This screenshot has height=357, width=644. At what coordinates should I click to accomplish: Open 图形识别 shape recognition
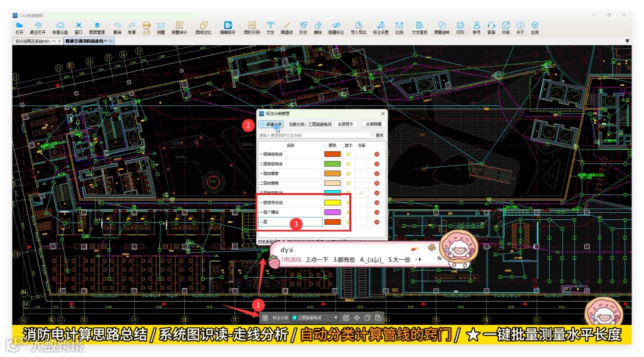(x=252, y=28)
